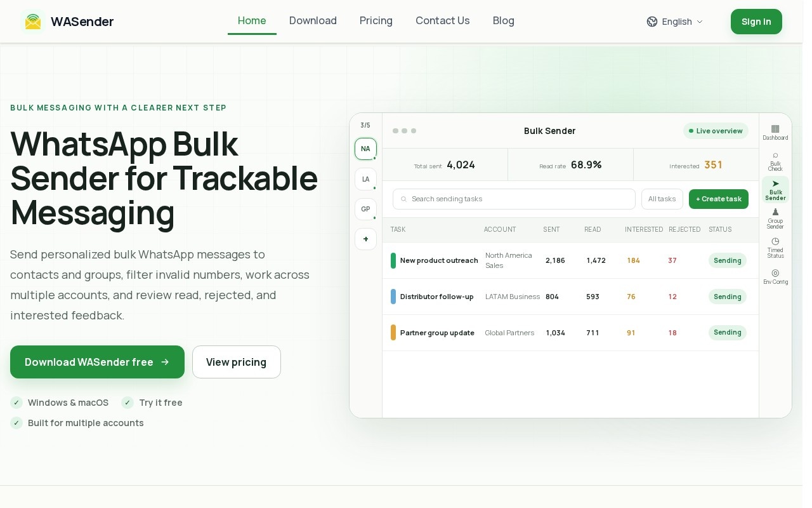Click the Interested 351 stat
The height and width of the screenshot is (508, 812).
coord(696,165)
